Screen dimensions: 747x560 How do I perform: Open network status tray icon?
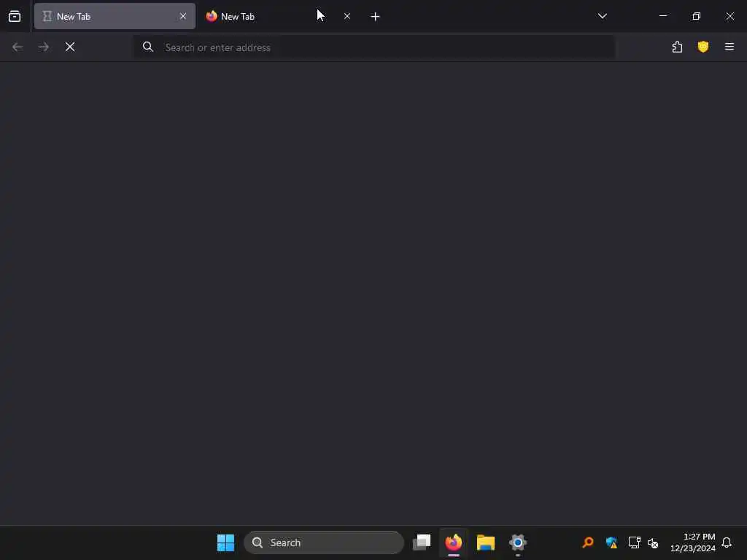point(634,542)
